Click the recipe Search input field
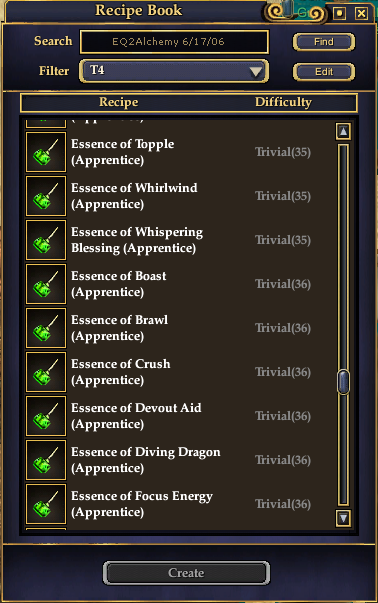This screenshot has height=603, width=378. coord(174,42)
